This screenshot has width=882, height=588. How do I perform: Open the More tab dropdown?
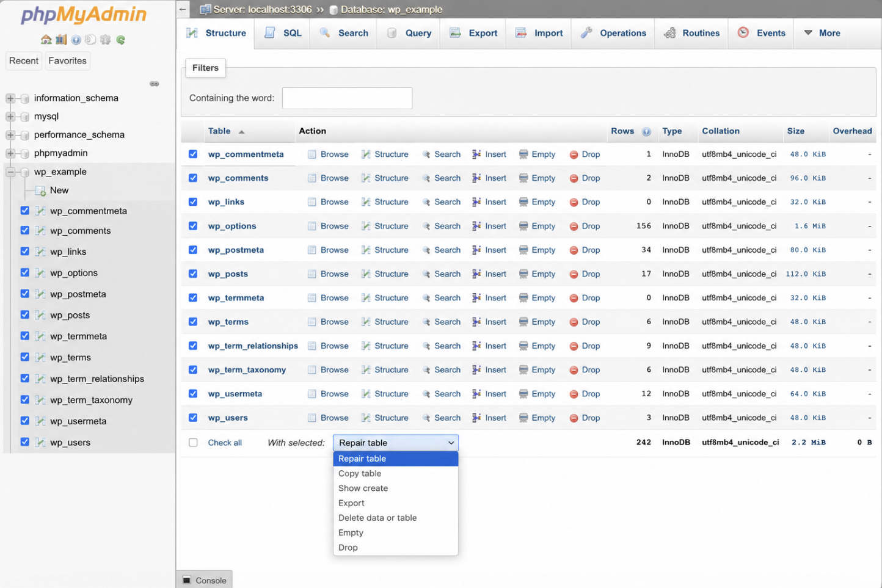point(822,33)
